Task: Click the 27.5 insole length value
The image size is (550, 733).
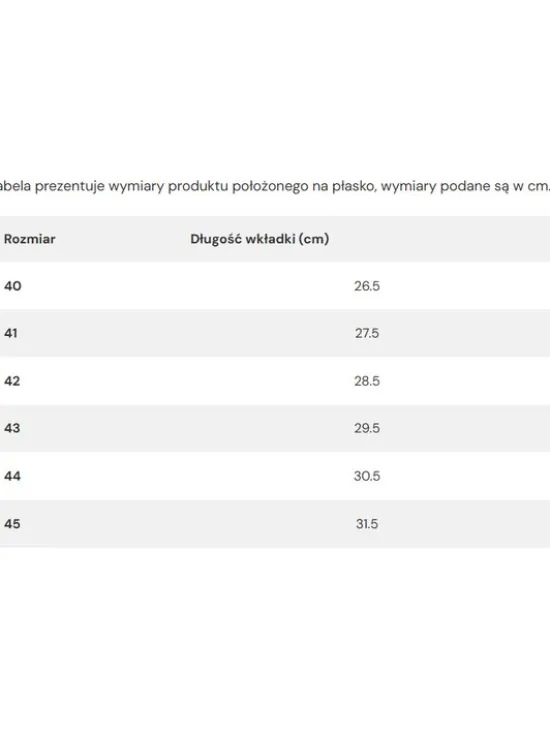Action: pos(367,333)
